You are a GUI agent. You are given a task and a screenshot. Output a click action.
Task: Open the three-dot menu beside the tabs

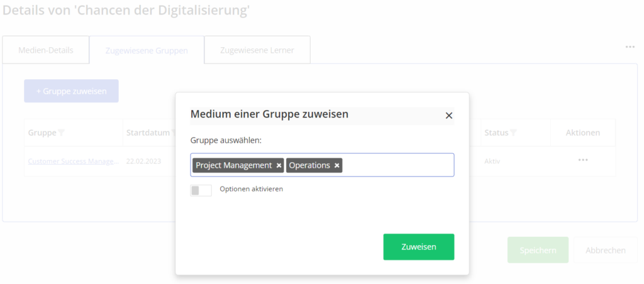tap(630, 47)
